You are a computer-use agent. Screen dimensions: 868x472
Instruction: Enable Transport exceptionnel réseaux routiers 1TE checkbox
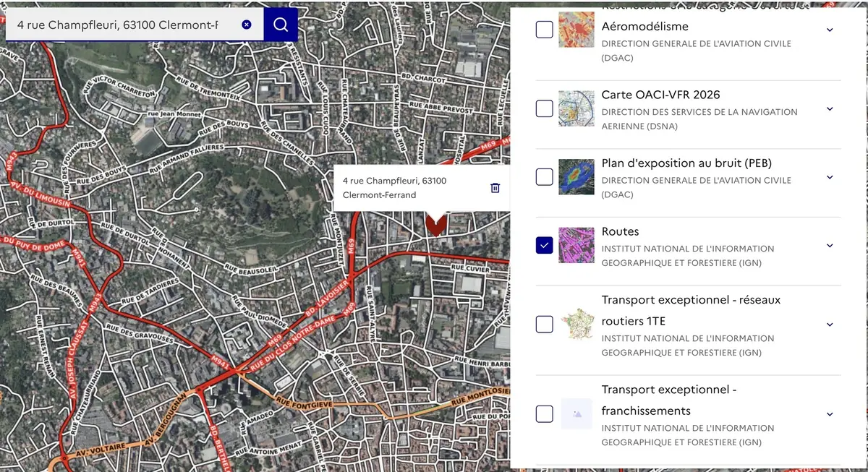pyautogui.click(x=545, y=325)
